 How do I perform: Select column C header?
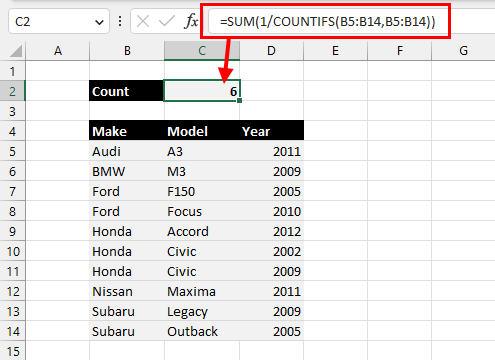[202, 51]
